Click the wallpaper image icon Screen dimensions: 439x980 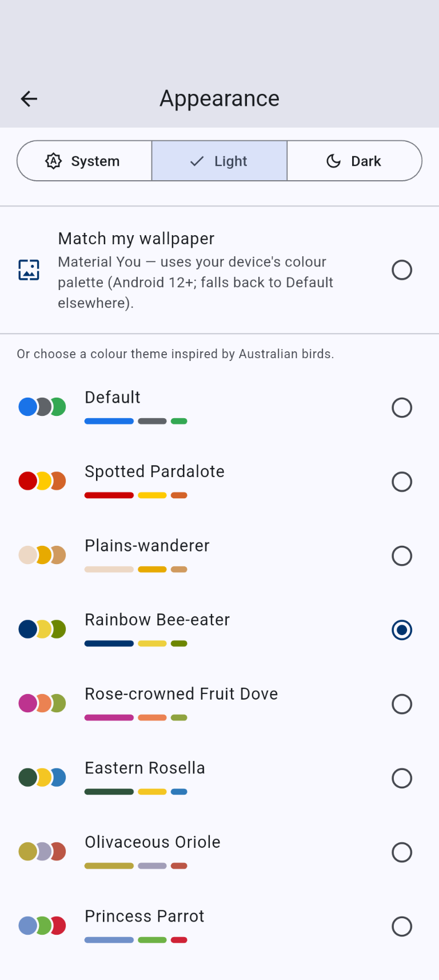click(29, 270)
